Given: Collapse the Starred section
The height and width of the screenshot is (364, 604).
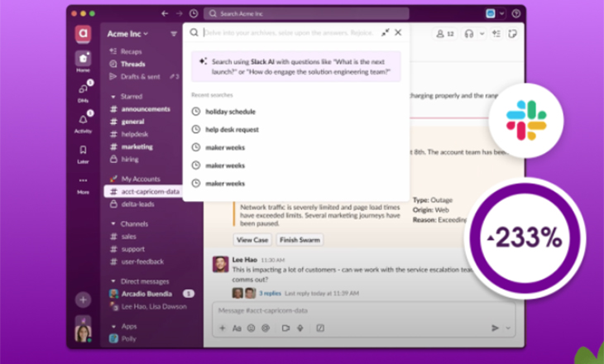Looking at the screenshot, I should point(113,97).
